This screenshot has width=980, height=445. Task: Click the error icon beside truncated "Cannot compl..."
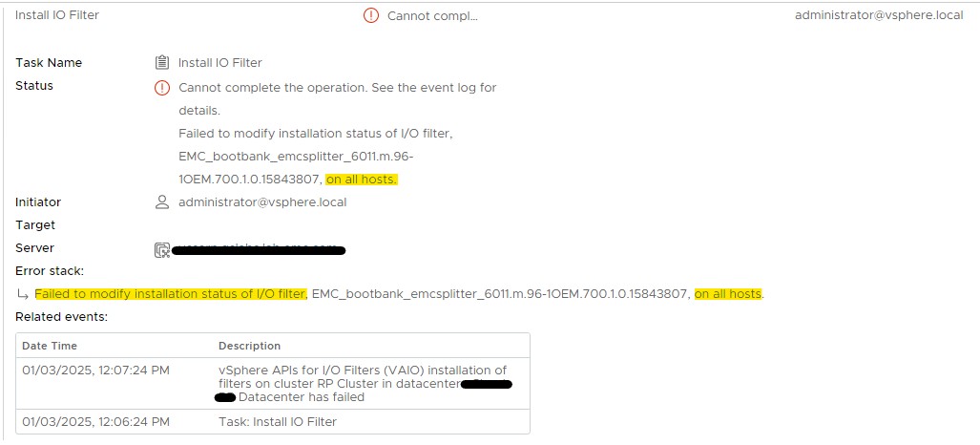(x=371, y=15)
